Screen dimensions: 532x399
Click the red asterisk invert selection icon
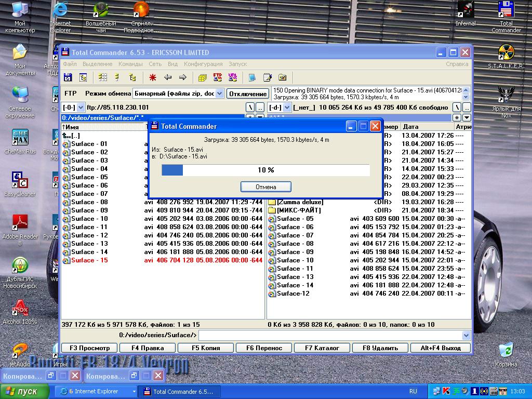point(153,78)
